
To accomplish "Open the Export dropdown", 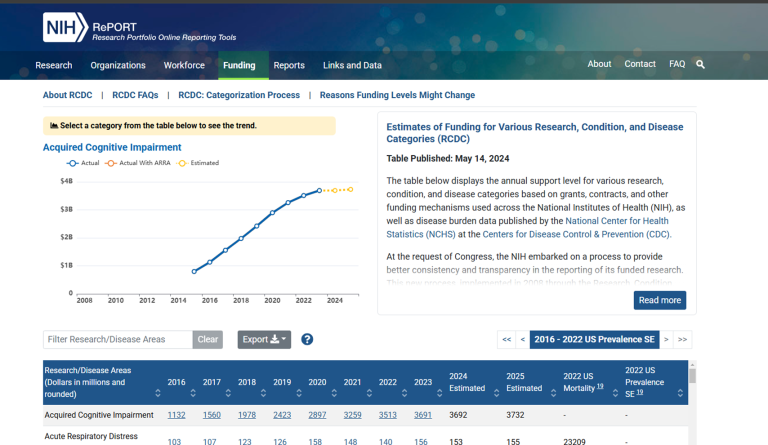I will pyautogui.click(x=264, y=339).
